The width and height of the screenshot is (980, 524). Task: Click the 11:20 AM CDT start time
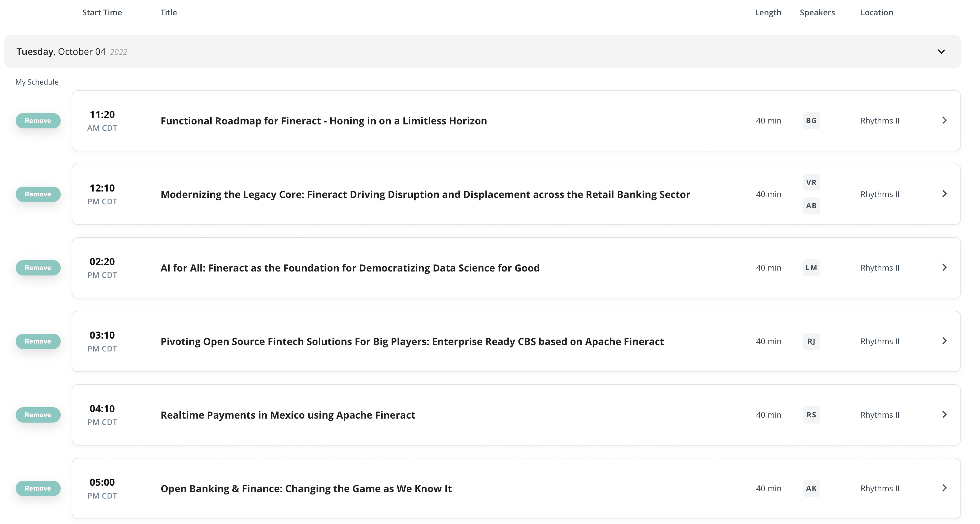coord(102,121)
